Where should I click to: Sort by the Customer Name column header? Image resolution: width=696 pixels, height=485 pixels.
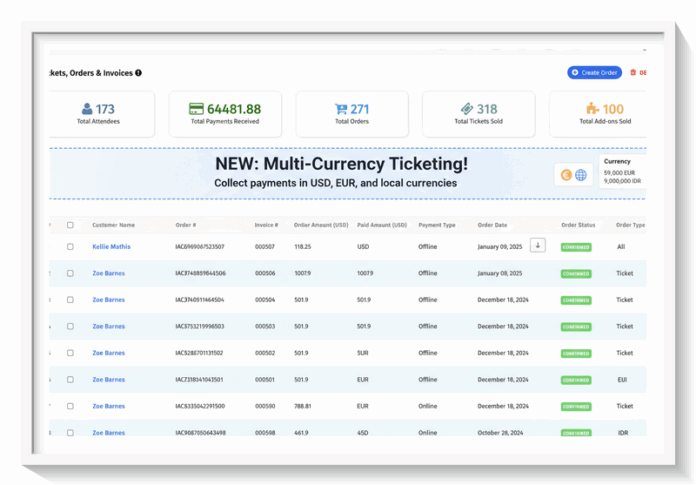click(113, 225)
